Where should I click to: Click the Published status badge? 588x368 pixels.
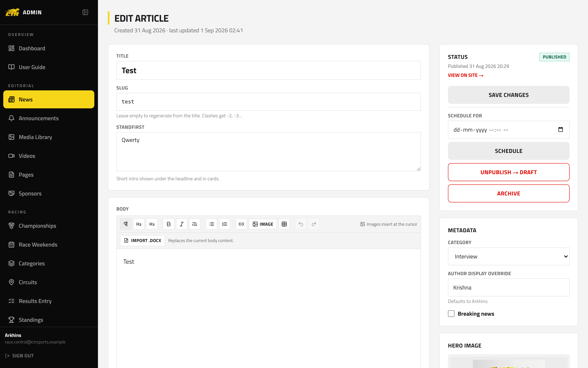click(x=554, y=57)
